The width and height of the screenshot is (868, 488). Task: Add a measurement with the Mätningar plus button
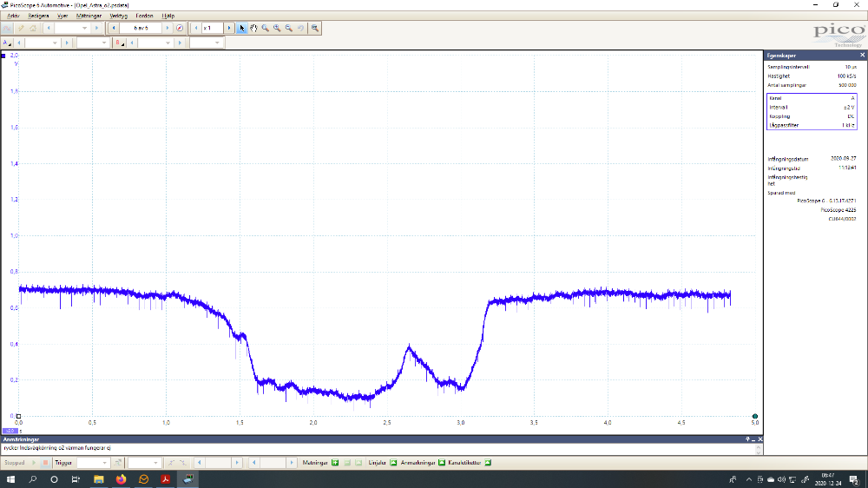tap(335, 463)
